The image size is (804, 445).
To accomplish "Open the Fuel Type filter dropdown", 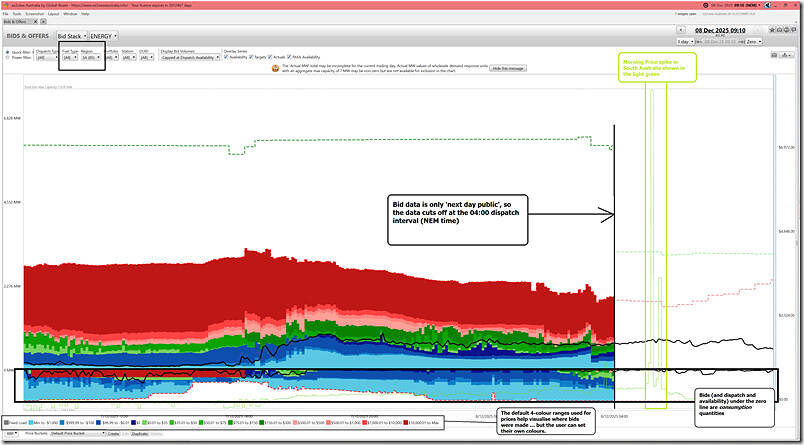I will coord(70,57).
